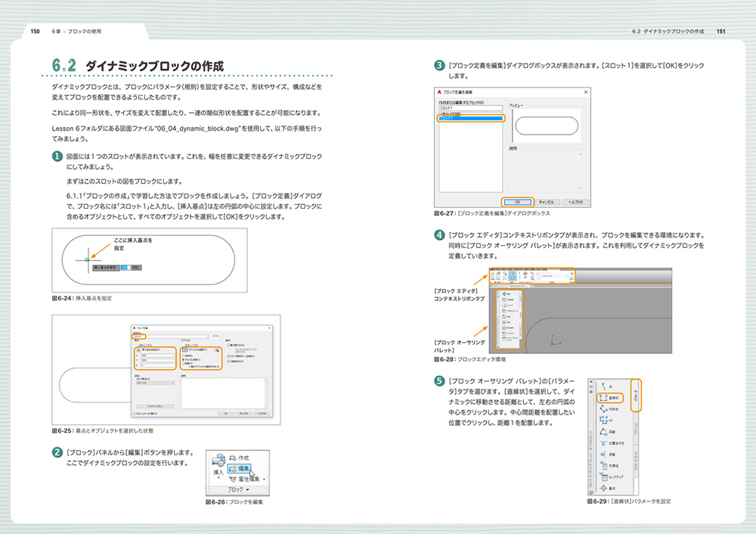The image size is (756, 534).
Task: Click the 作成 (Create) block button
Action: (x=239, y=458)
